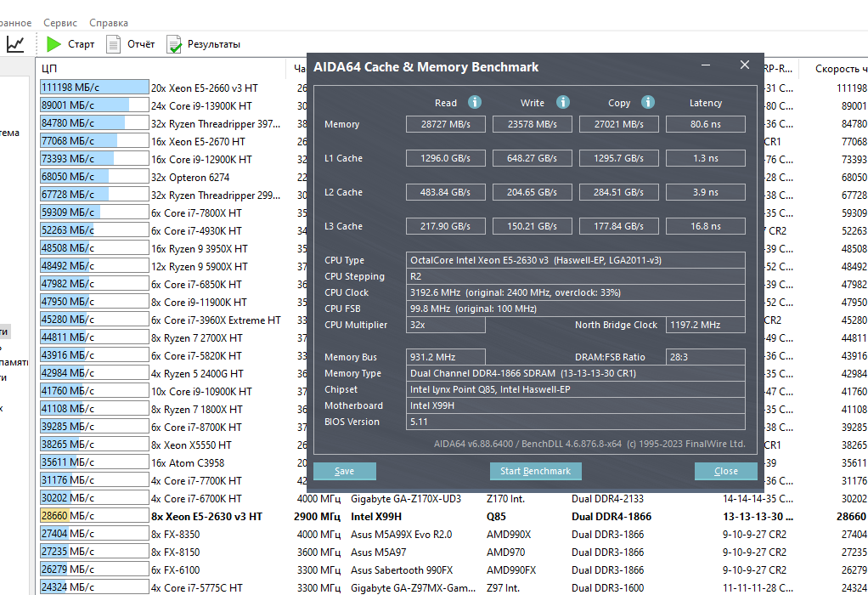The height and width of the screenshot is (595, 868).
Task: Click Motherboard field Intel X99H
Action: tap(575, 405)
